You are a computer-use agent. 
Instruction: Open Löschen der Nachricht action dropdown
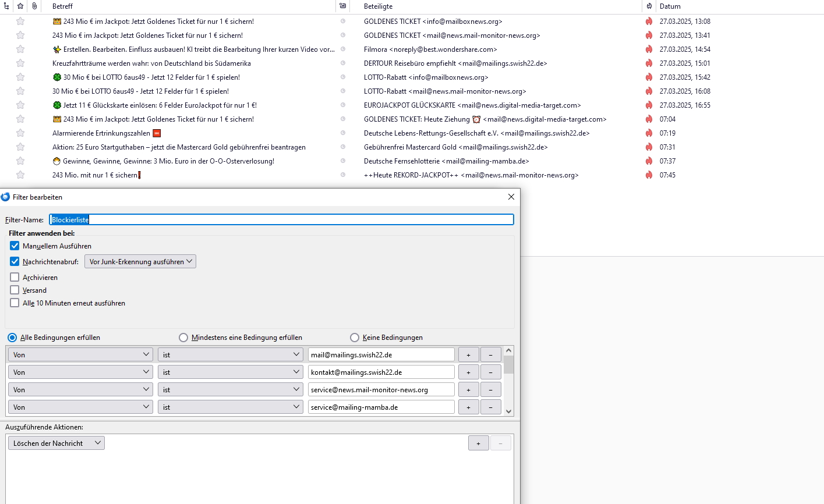click(56, 443)
